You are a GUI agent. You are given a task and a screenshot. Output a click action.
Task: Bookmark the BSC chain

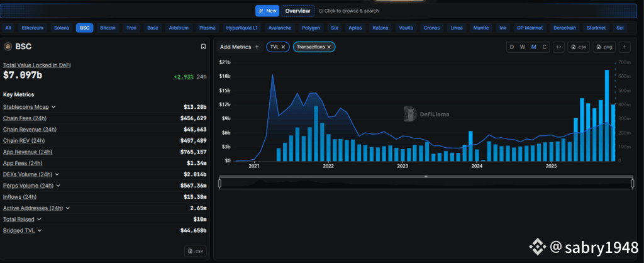point(203,47)
